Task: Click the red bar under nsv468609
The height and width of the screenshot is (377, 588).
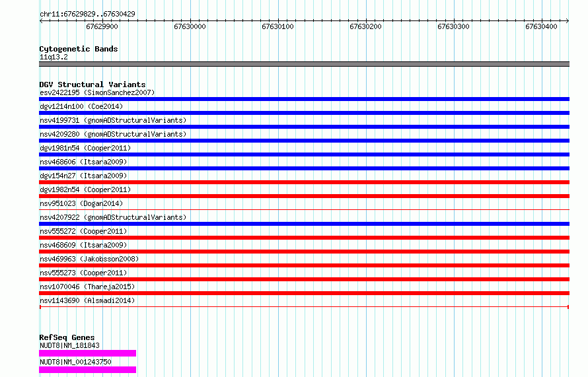Action: [304, 252]
